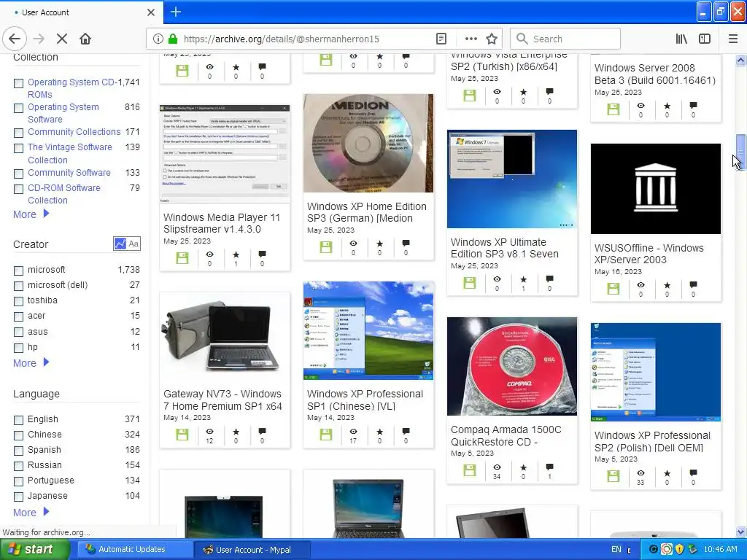747x560 pixels.
Task: Open Compaq Armada 1500C QuickRestore CD link
Action: point(506,436)
